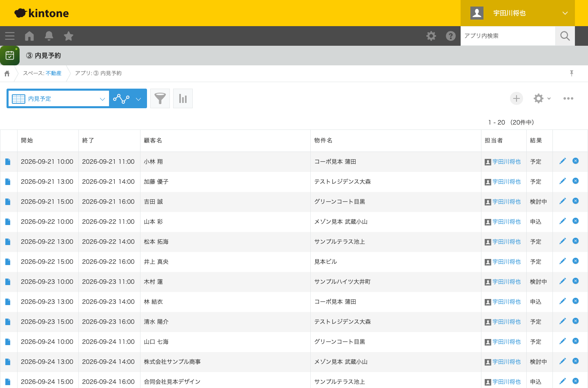Open the hamburger menu in the header

pyautogui.click(x=10, y=36)
